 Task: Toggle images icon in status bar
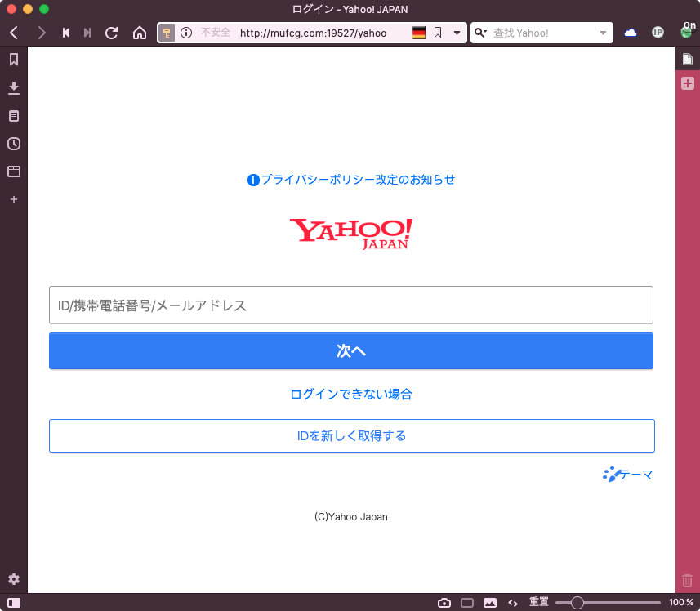tap(490, 603)
